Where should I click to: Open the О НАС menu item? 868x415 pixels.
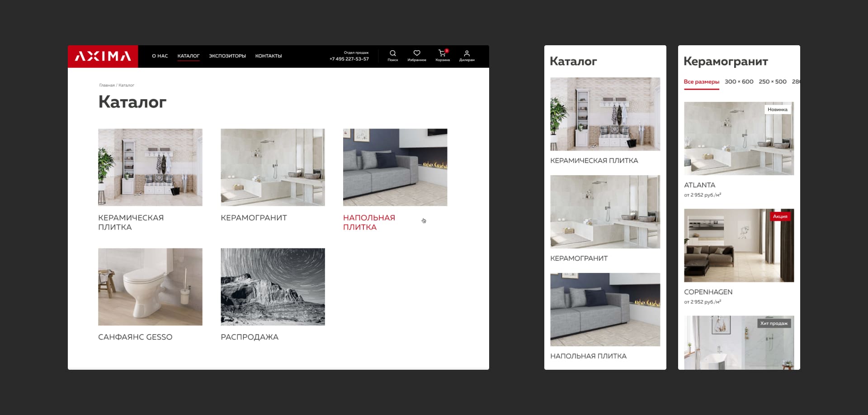160,56
